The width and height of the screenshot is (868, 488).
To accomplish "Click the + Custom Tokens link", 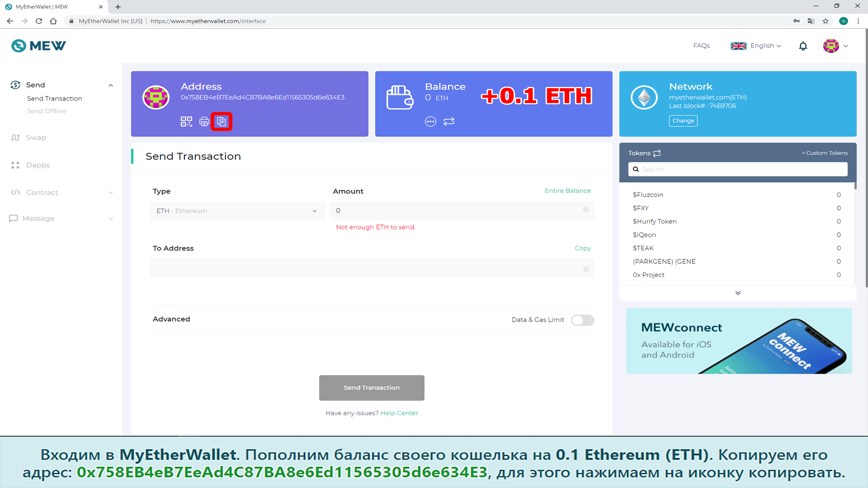I will (825, 153).
